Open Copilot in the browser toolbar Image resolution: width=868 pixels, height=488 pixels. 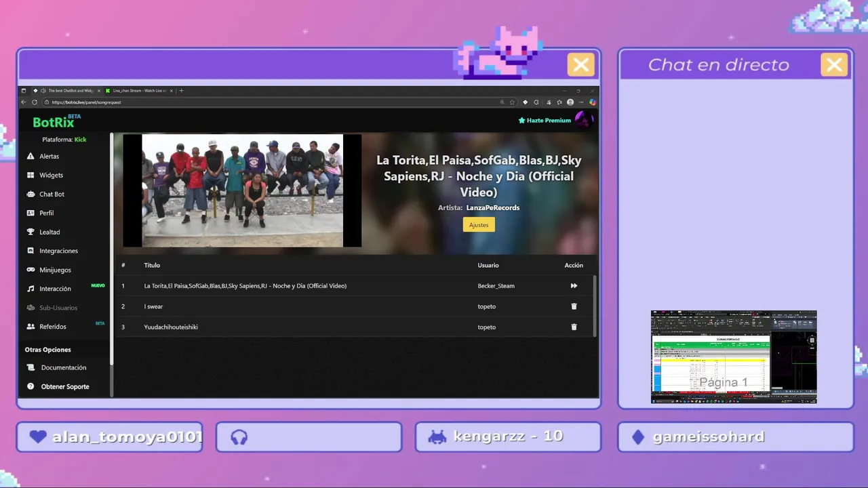coord(592,102)
